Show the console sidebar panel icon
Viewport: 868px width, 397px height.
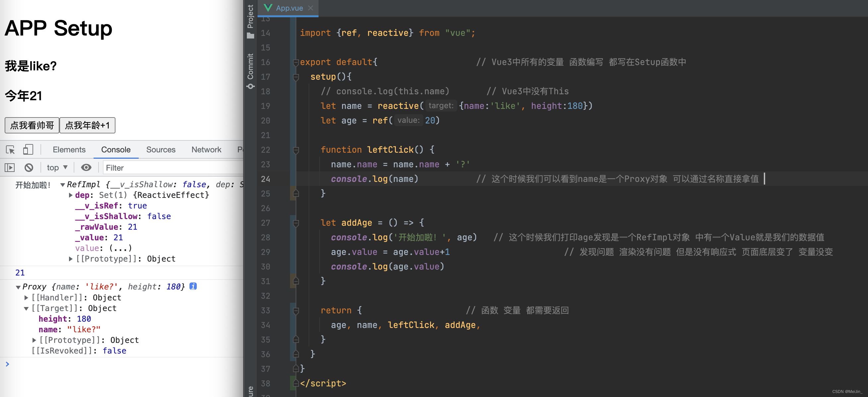pyautogui.click(x=10, y=168)
